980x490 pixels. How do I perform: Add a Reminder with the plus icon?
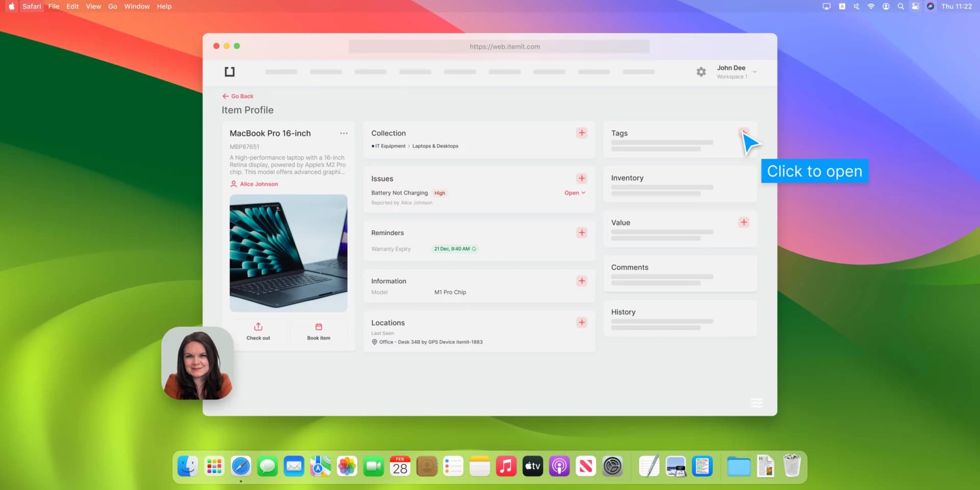pos(582,232)
